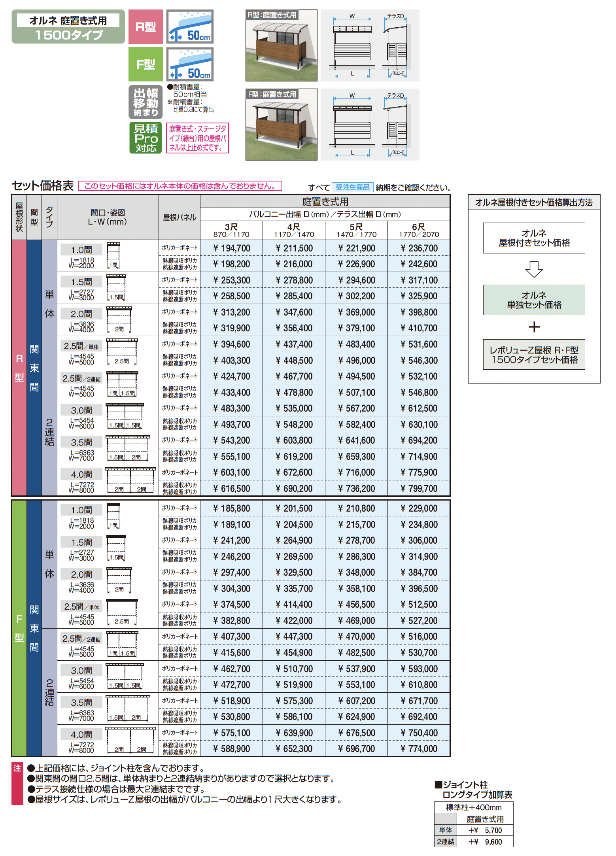This screenshot has width=616, height=856.
Task: Click the オルネ 単独セット価格 box
Action: 534,300
